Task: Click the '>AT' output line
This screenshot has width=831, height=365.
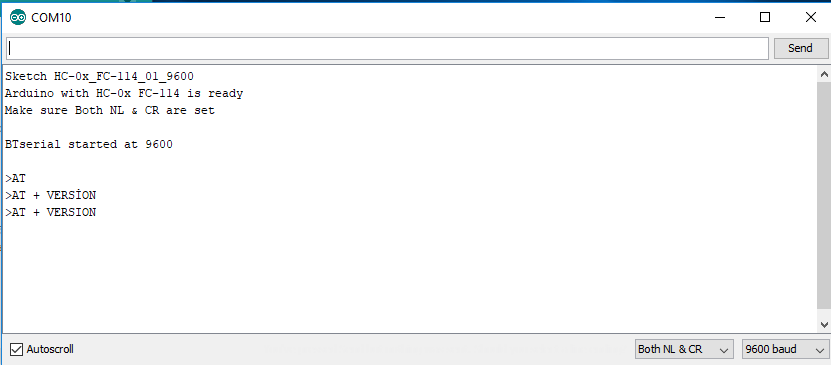Action: (x=15, y=179)
